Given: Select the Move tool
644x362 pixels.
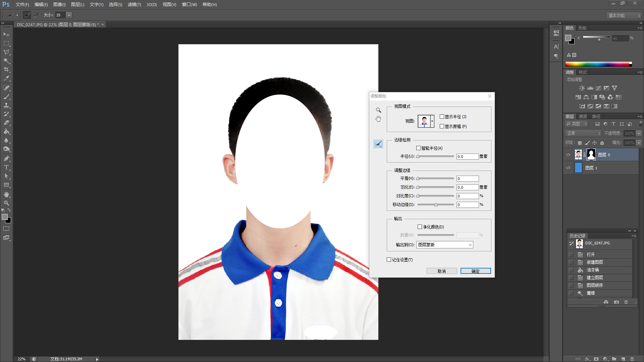Looking at the screenshot, I should [x=6, y=35].
